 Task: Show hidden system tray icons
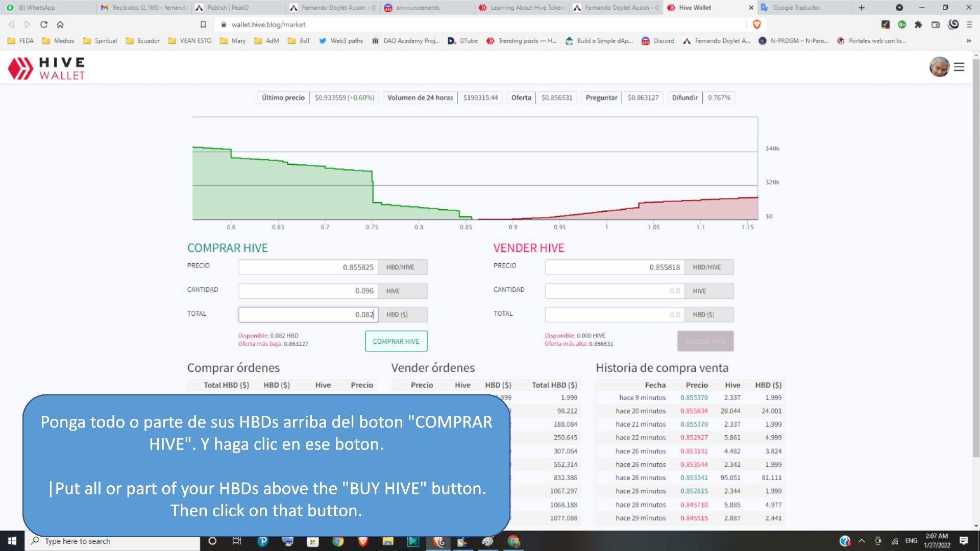(x=862, y=541)
